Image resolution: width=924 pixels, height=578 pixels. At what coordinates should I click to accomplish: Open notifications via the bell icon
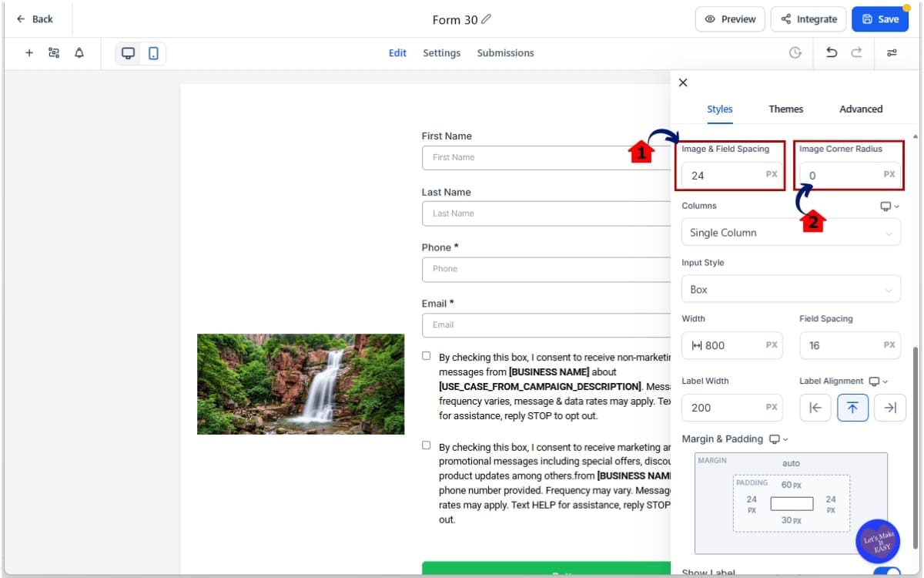coord(78,52)
